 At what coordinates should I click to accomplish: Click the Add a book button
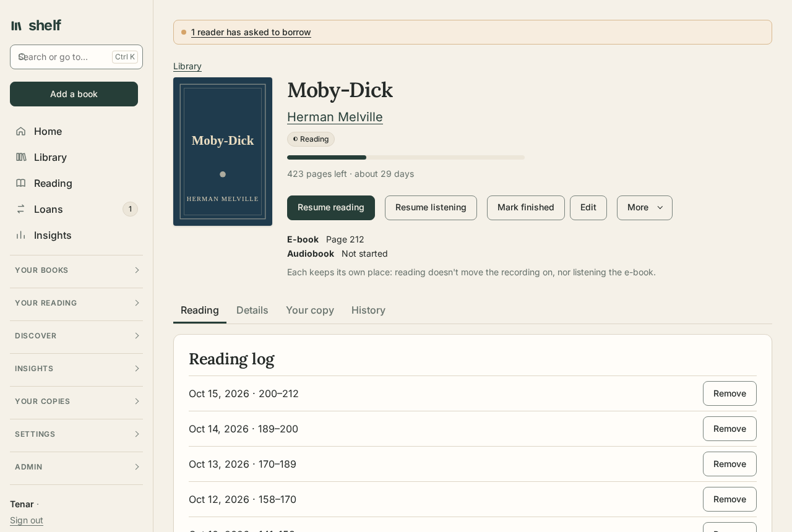(74, 94)
